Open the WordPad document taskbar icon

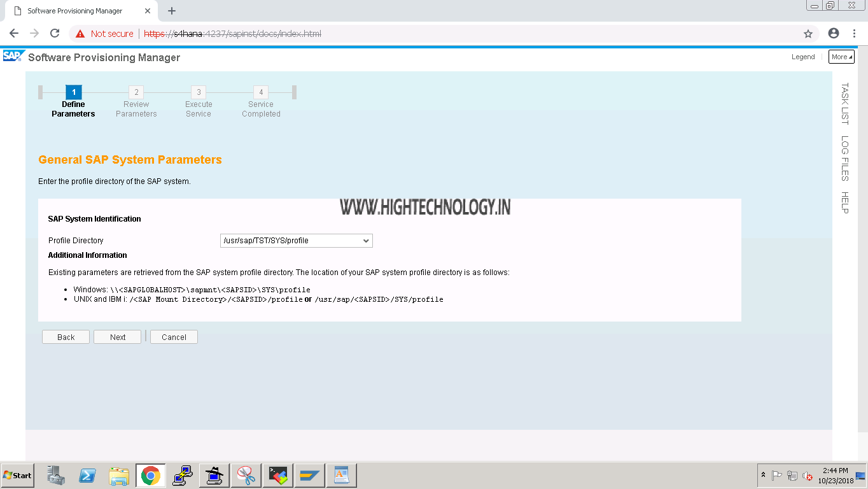click(x=342, y=476)
